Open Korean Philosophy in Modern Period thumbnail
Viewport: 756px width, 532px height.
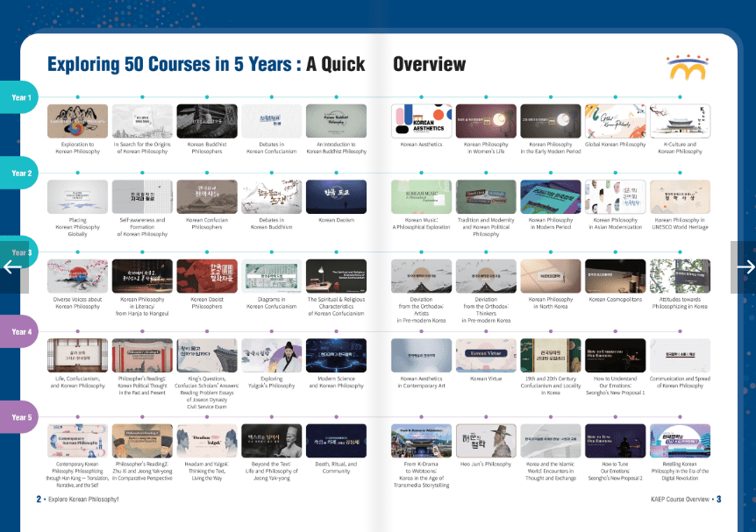pyautogui.click(x=551, y=196)
